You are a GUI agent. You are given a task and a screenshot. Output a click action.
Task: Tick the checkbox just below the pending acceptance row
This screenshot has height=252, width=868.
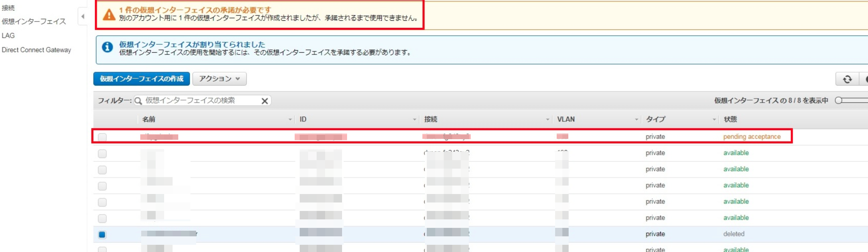[x=102, y=153]
